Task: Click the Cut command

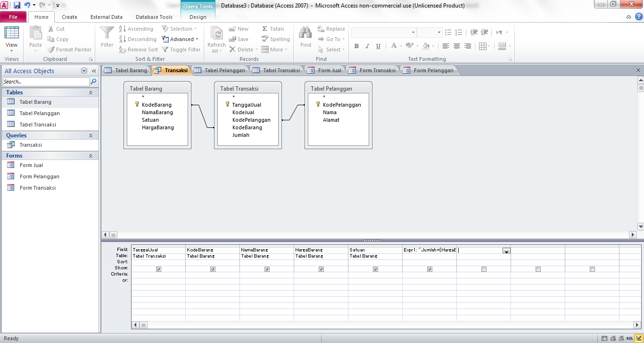Action: [x=57, y=29]
